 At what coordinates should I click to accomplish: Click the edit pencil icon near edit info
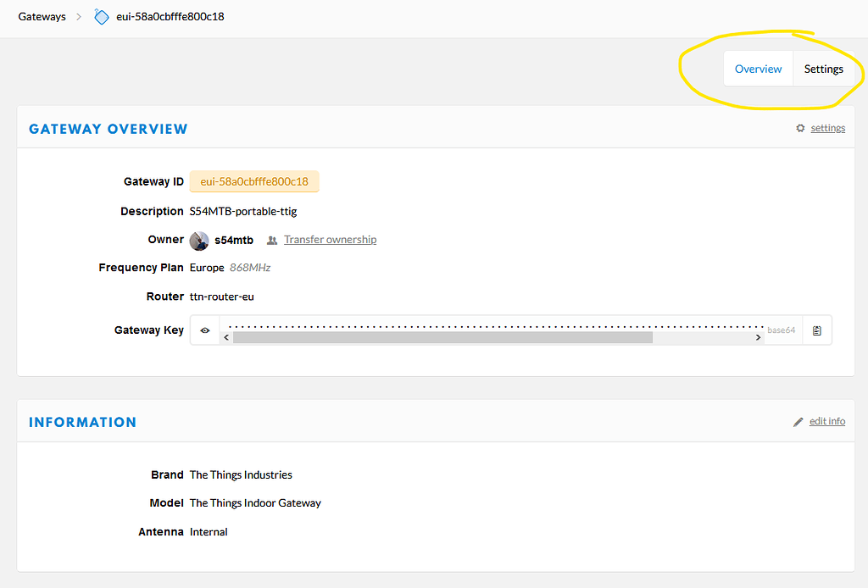pos(798,420)
